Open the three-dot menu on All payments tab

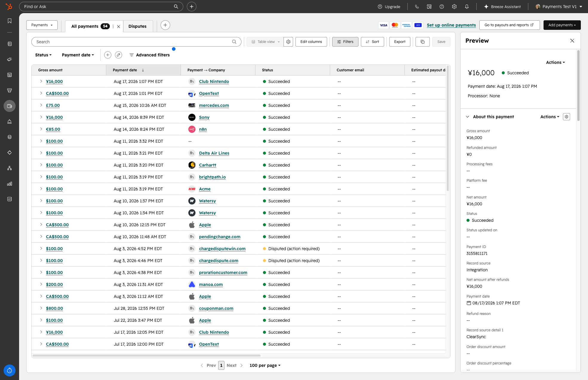pos(113,26)
